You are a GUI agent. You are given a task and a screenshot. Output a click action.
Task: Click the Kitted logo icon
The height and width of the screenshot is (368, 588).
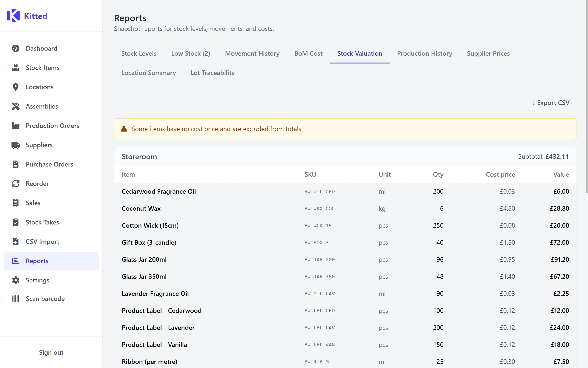[14, 16]
